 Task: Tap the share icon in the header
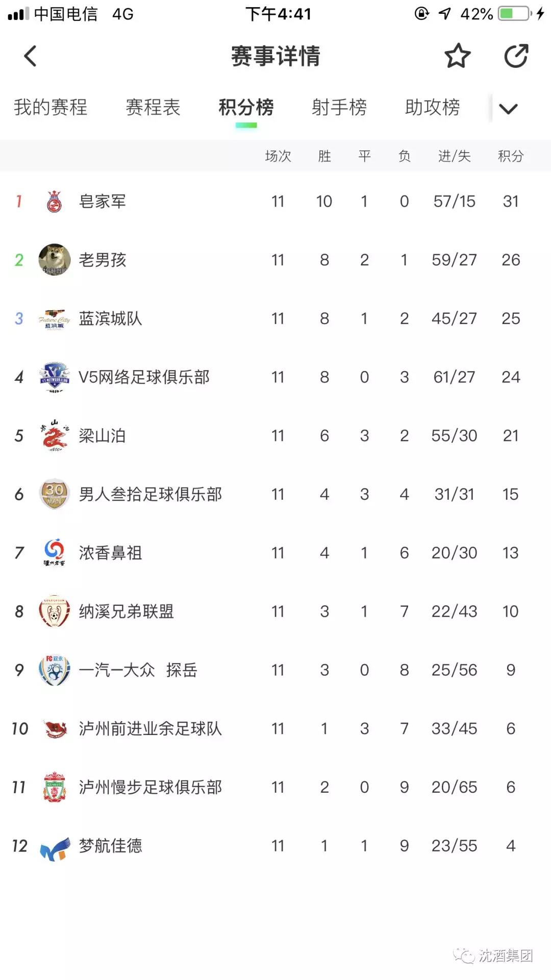coord(516,56)
